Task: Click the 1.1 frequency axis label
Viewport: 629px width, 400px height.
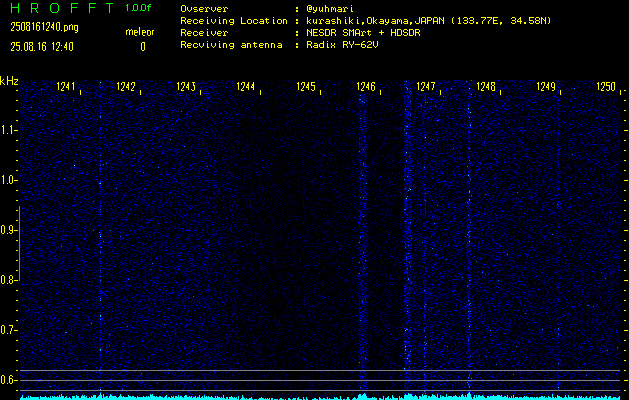Action: click(8, 130)
